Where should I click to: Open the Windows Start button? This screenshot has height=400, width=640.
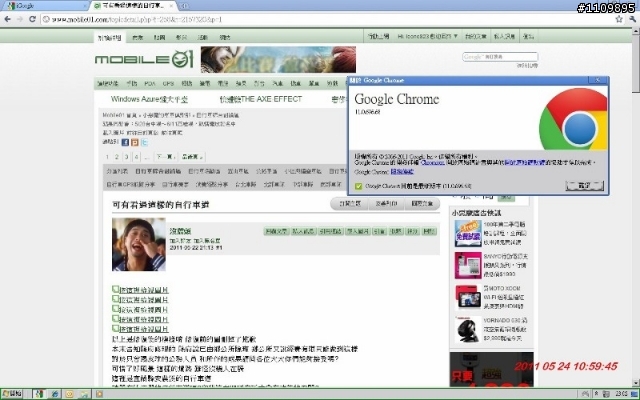tap(12, 394)
